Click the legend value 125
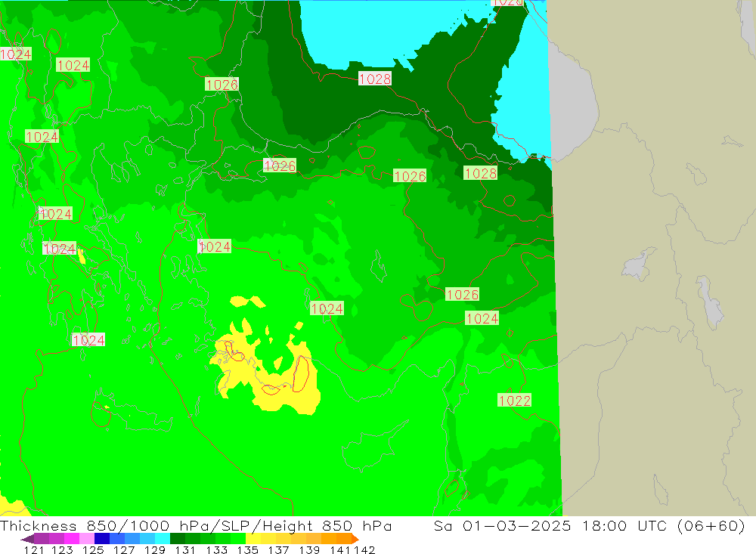This screenshot has height=554, width=756. click(x=93, y=549)
